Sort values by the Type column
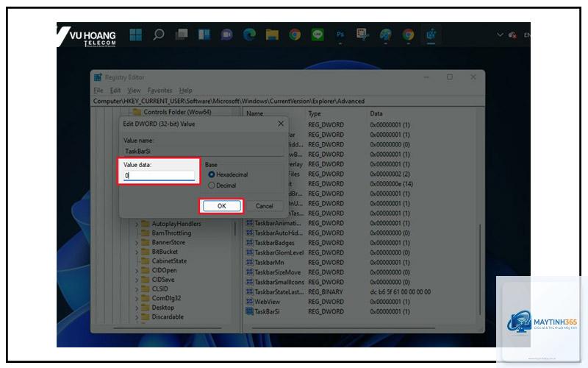 315,113
